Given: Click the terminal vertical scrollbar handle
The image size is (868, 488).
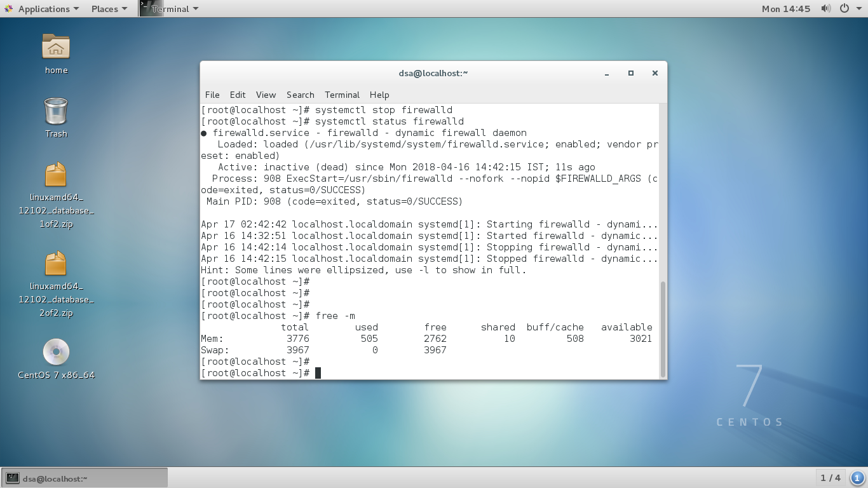Looking at the screenshot, I should pos(663,329).
